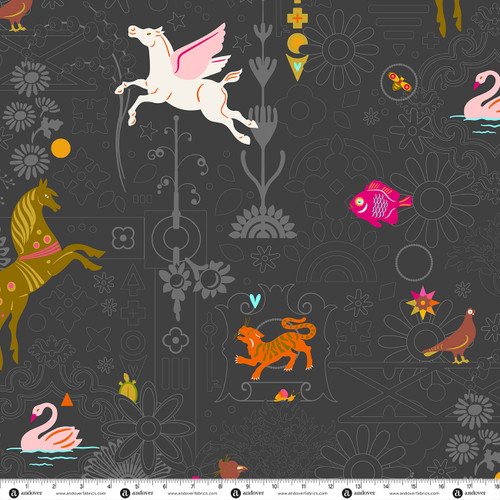Select the gold triangle pendant with cyan heart

[x=297, y=67]
